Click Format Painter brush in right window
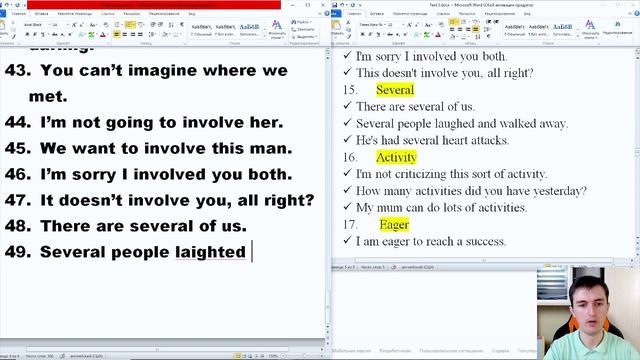This screenshot has height=360, width=640. coord(349,37)
